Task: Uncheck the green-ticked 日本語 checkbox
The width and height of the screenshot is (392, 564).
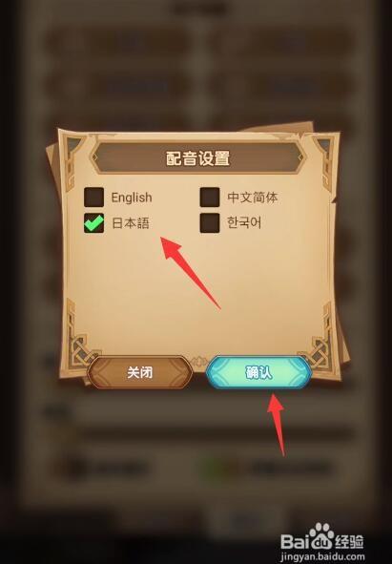Action: [93, 223]
